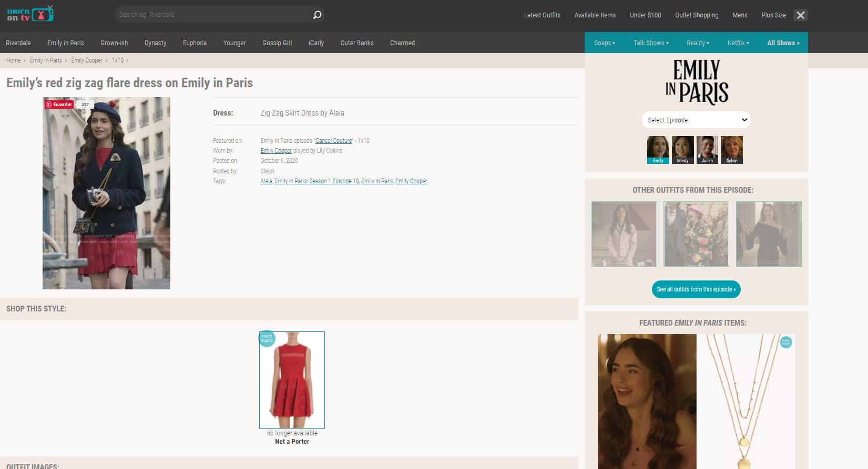Click the search magnifier icon
This screenshot has width=868, height=469.
tap(317, 15)
